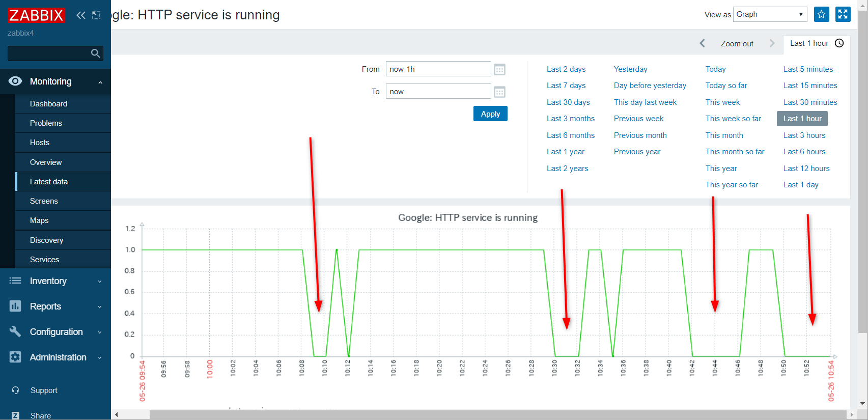Click the Zabbix logo

(x=36, y=15)
